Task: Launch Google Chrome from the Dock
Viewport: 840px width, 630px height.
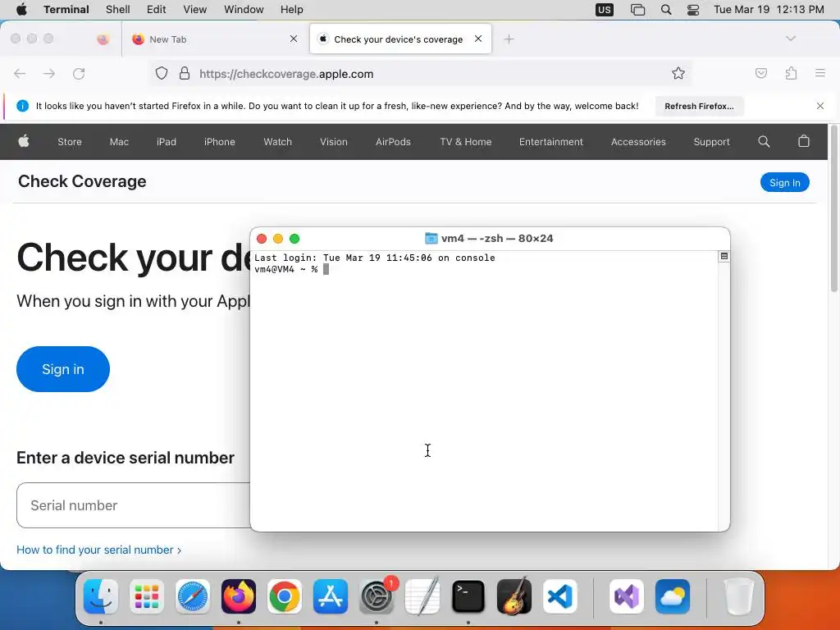Action: click(x=285, y=596)
